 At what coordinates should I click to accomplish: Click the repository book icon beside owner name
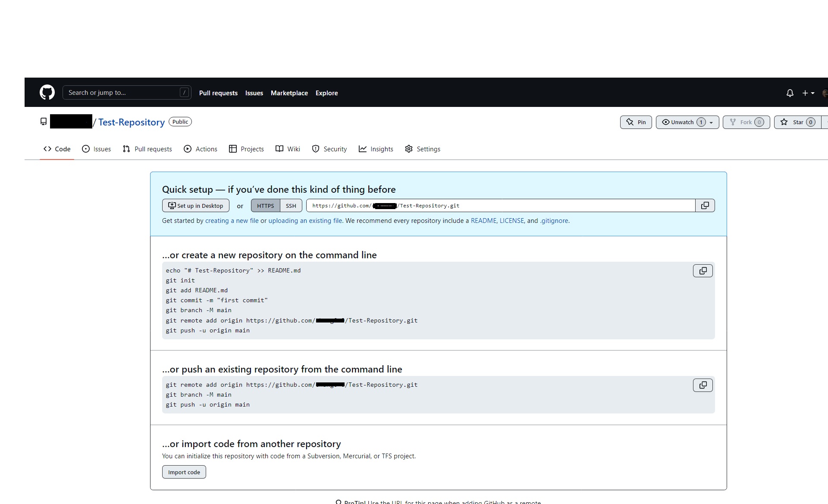coord(44,122)
